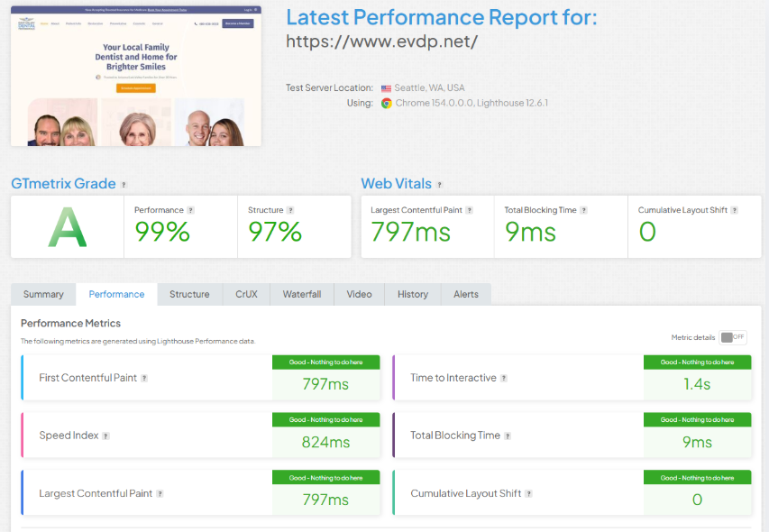Click the Time to Interactive help icon
The width and height of the screenshot is (769, 532).
pos(504,378)
